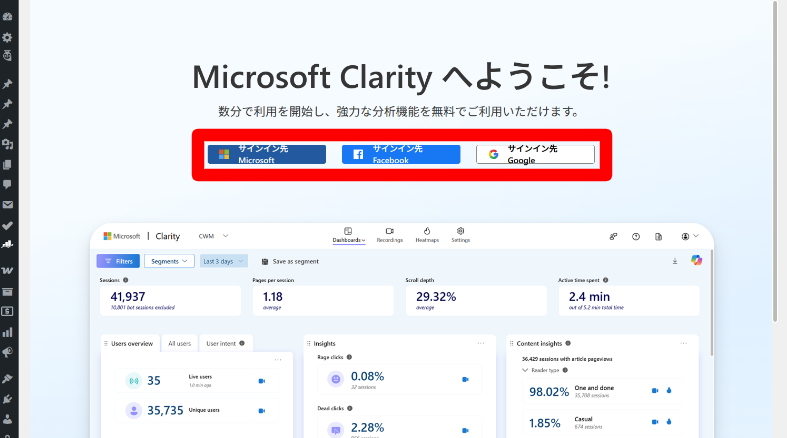Switch to the Heatmaps tab
The height and width of the screenshot is (438, 787).
[427, 235]
